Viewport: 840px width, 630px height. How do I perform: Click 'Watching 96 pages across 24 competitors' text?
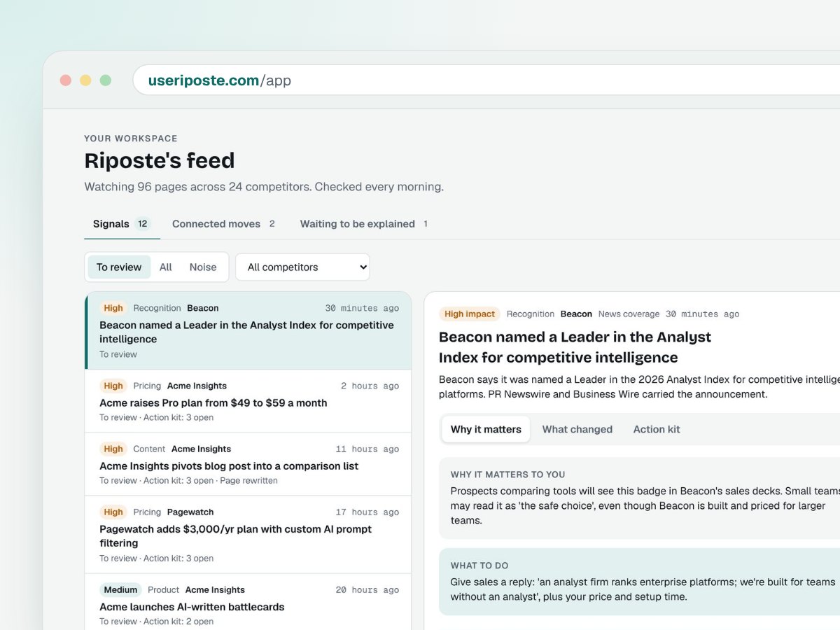tap(198, 187)
